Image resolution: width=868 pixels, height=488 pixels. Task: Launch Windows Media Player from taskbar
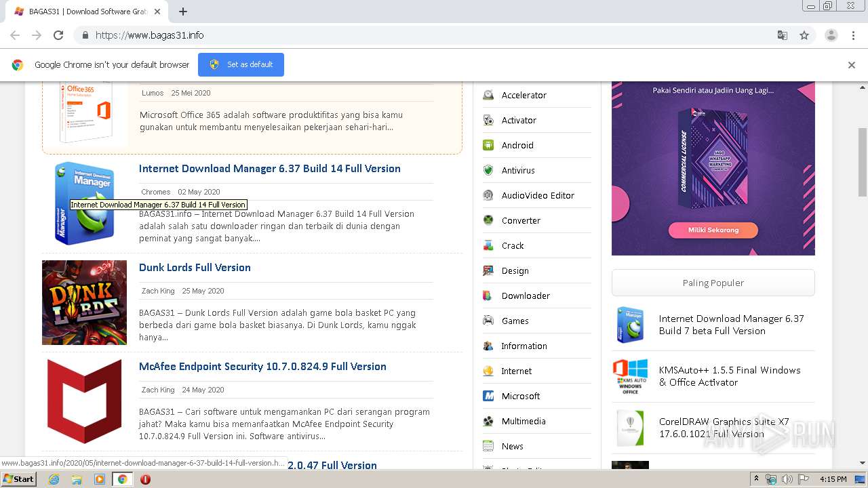tap(100, 479)
